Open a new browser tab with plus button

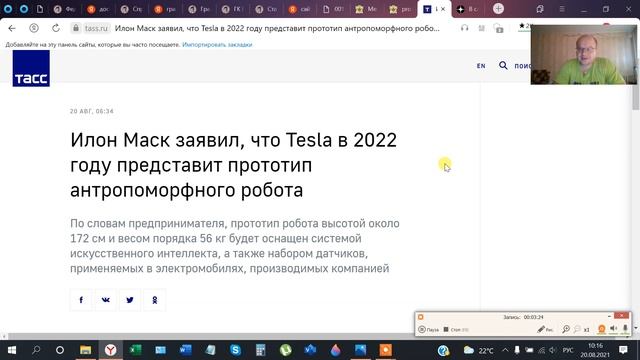[x=498, y=9]
